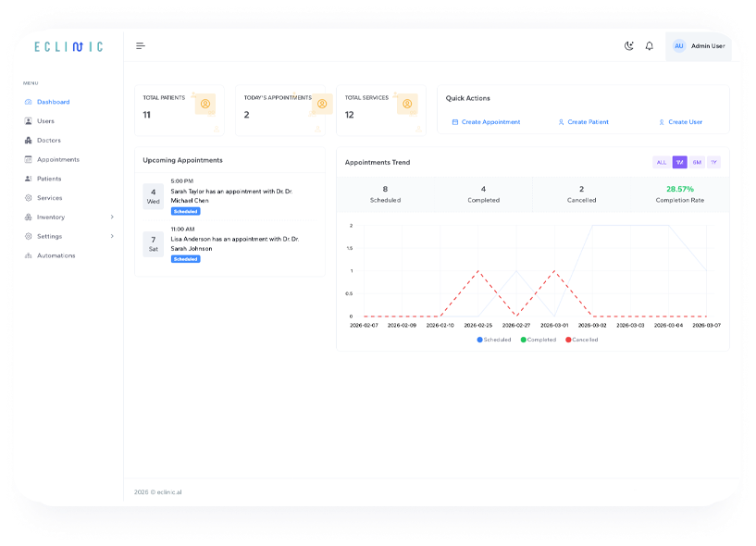The image size is (756, 546).
Task: Select Sarah Taylor's upcoming appointment entry
Action: coord(231,196)
